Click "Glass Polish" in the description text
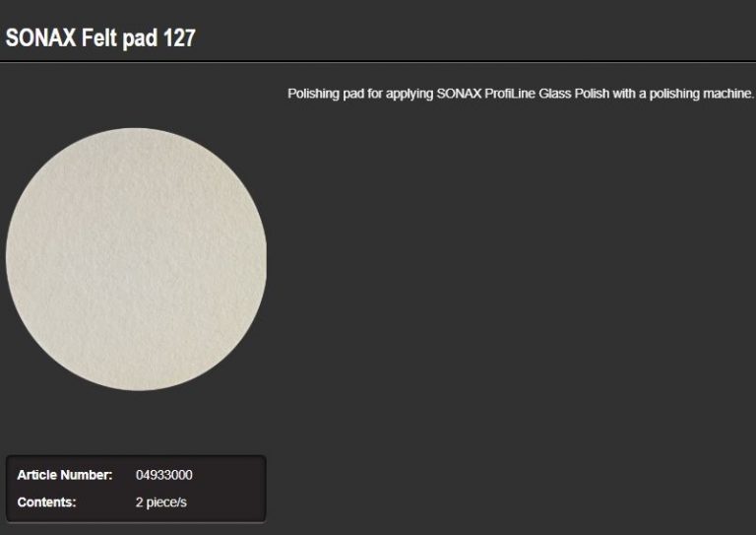The width and height of the screenshot is (756, 535). (x=574, y=94)
